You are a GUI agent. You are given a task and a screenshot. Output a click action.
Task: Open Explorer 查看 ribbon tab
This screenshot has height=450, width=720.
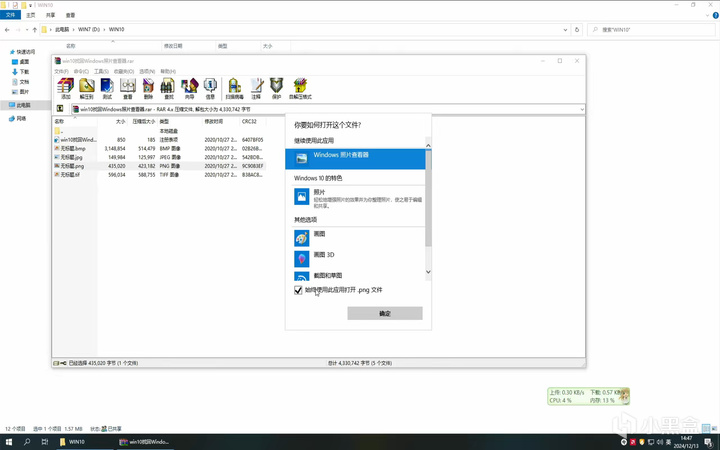(x=70, y=15)
